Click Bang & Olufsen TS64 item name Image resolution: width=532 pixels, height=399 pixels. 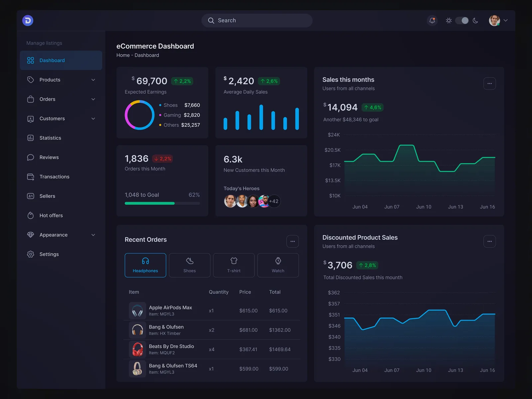(173, 366)
